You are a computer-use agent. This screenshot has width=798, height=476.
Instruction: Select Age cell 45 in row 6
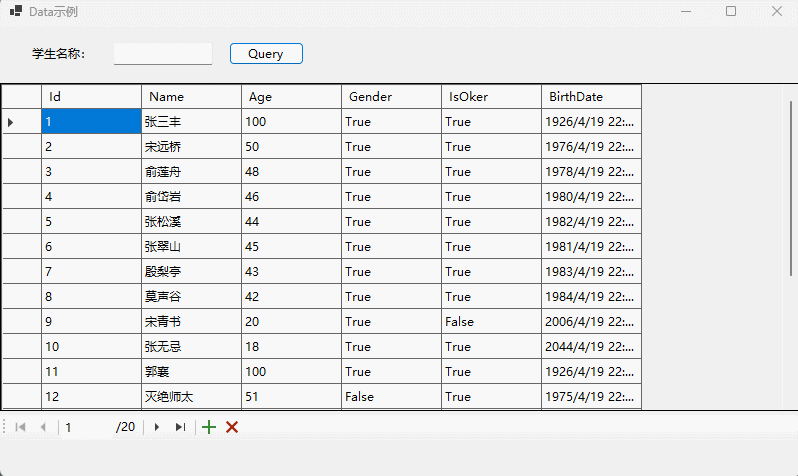coord(291,246)
